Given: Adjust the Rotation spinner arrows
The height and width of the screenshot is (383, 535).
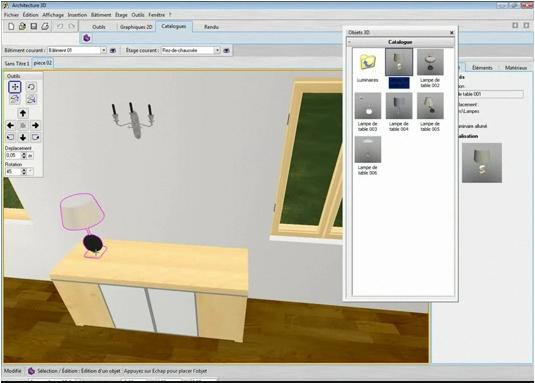Looking at the screenshot, I should coord(24,172).
